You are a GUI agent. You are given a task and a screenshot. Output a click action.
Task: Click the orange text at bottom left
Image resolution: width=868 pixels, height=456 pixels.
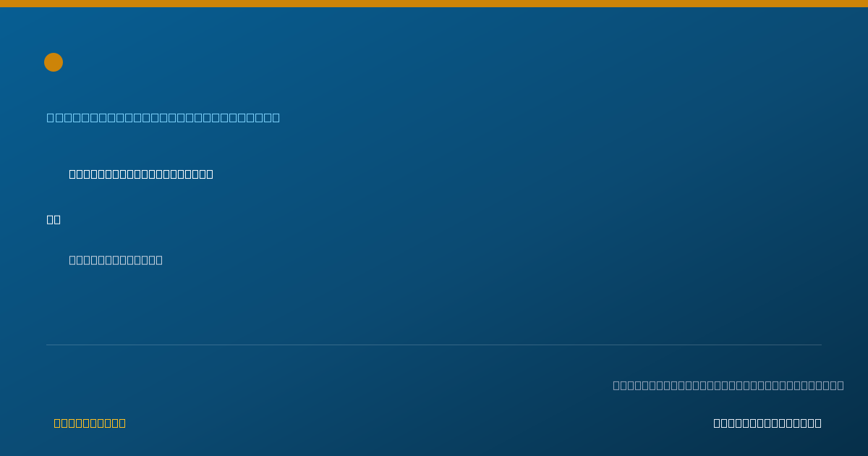pyautogui.click(x=90, y=423)
